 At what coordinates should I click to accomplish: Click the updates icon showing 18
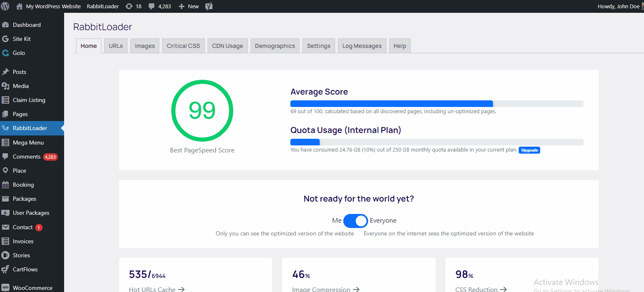pyautogui.click(x=129, y=6)
